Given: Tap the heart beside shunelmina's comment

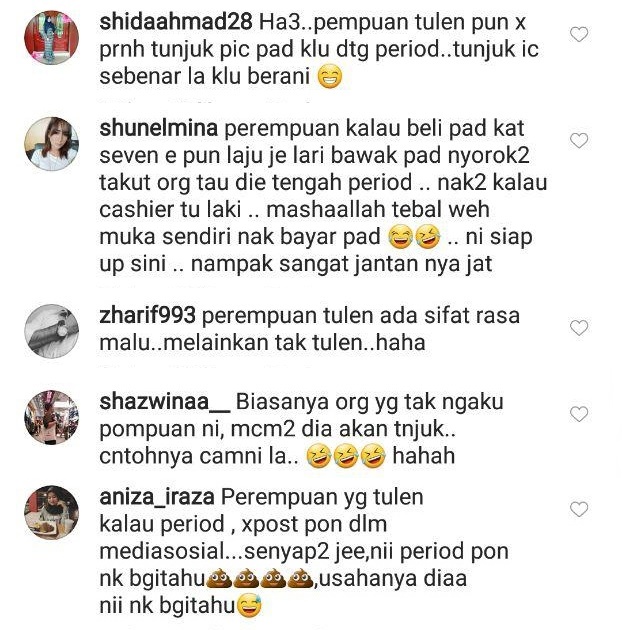Looking at the screenshot, I should 579,141.
